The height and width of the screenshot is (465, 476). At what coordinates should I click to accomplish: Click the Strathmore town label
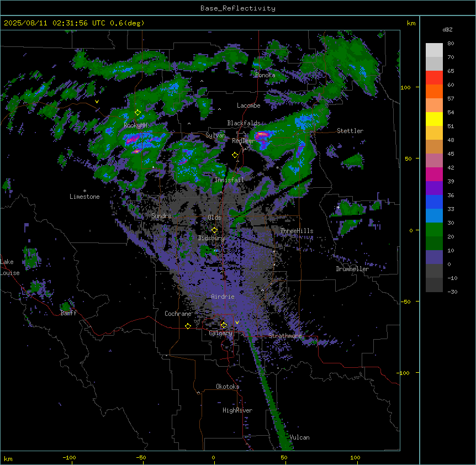pos(285,336)
